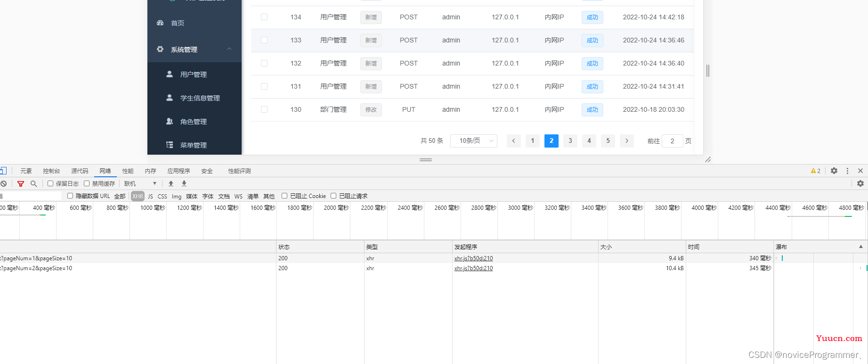868x364 pixels.
Task: Enable 隐藏数据 URL checkbox
Action: tap(70, 196)
